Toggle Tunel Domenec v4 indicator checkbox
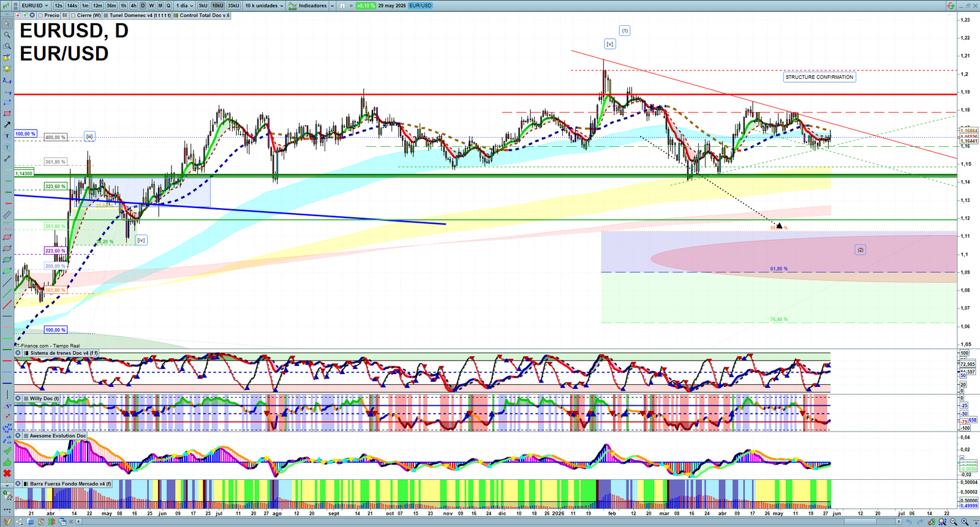The width and height of the screenshot is (980, 527). [106, 15]
